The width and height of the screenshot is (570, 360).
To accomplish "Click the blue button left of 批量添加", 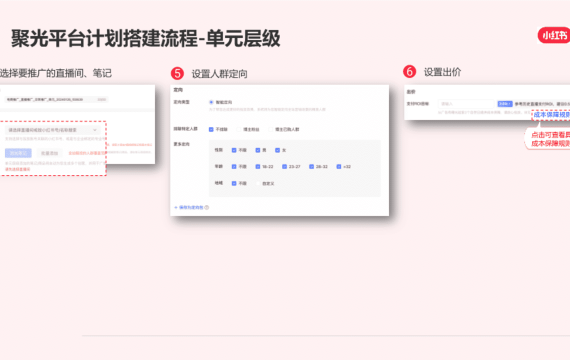I will [18, 153].
